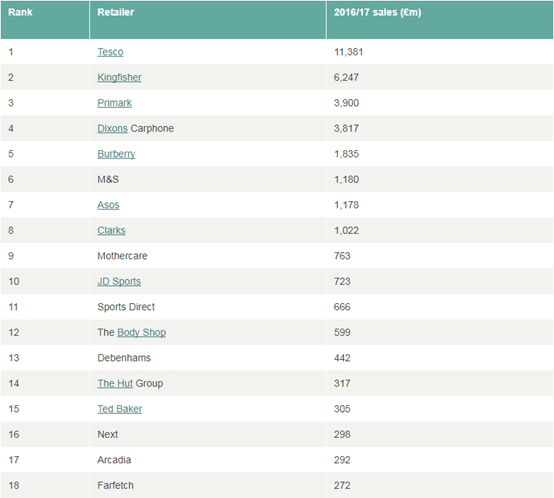554x498 pixels.
Task: Click the Mothercare retailer cell
Action: pos(208,256)
